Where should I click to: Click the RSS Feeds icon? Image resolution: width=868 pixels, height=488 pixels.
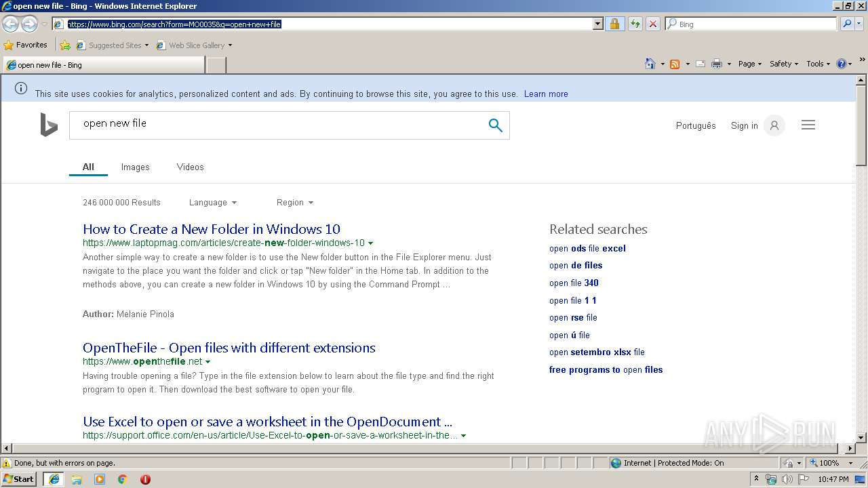(x=675, y=64)
